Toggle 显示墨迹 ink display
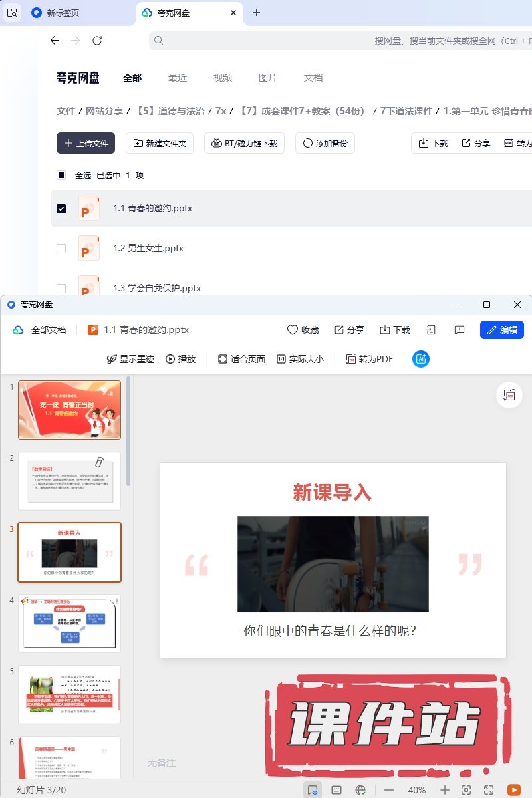The image size is (532, 798). 130,359
